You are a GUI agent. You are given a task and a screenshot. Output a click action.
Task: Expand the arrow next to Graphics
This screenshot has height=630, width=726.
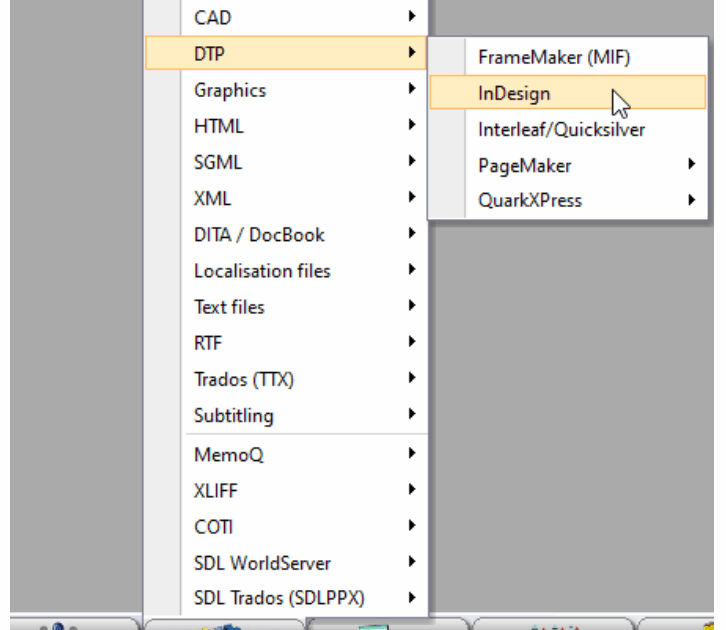click(412, 88)
